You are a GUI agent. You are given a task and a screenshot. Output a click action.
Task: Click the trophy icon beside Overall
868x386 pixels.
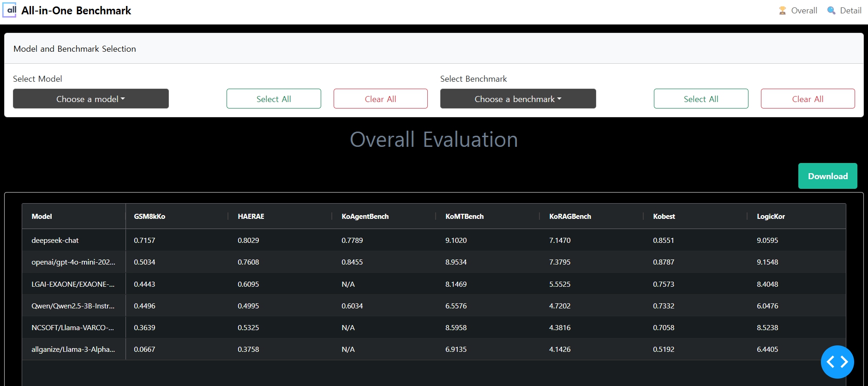coord(782,11)
